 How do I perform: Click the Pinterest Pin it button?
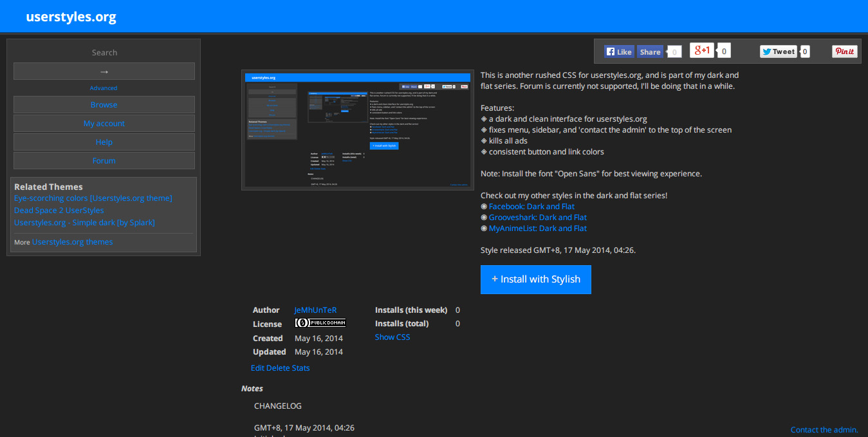(845, 51)
